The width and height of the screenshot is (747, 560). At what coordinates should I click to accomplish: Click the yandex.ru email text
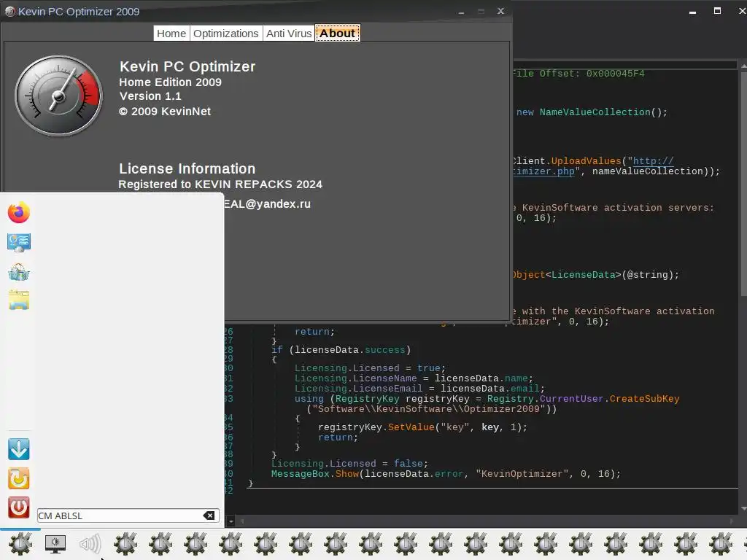tap(268, 204)
